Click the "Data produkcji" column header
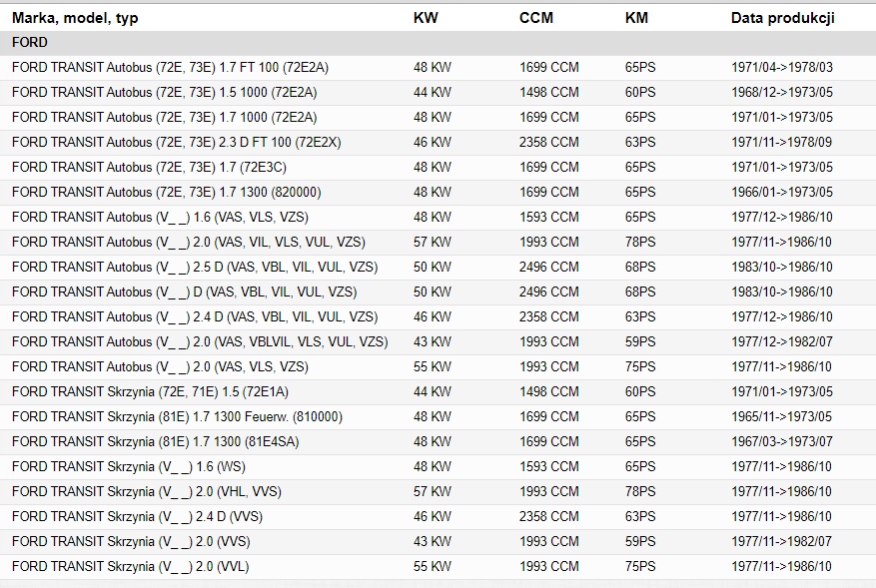 (782, 18)
